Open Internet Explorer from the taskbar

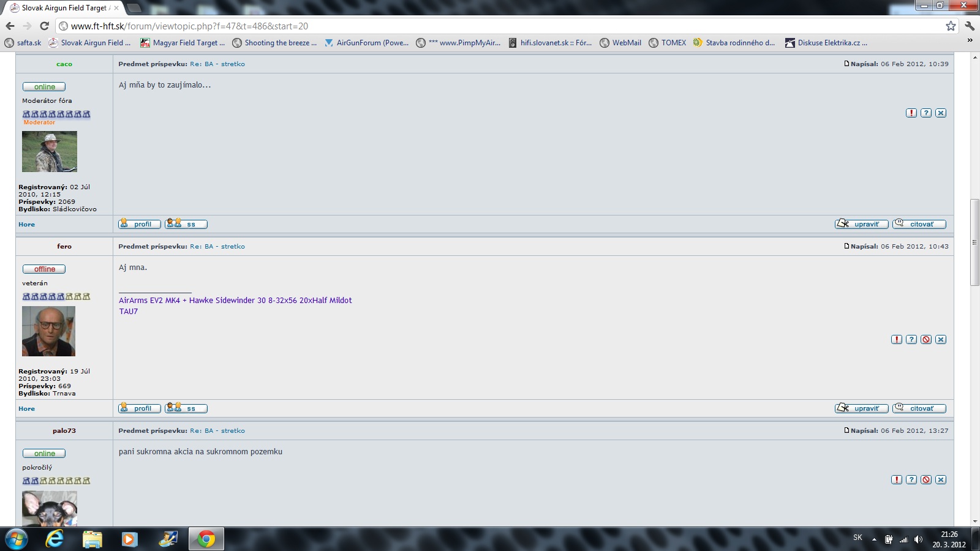click(x=55, y=539)
